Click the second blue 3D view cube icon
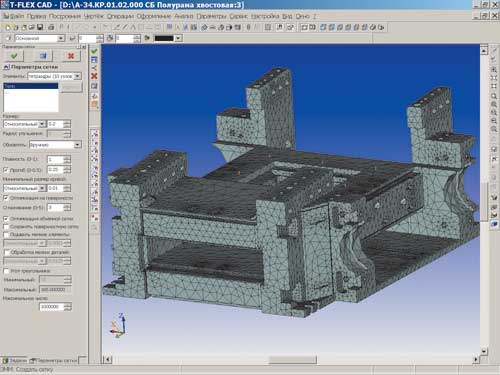Screen dimensions: 500x375 [x=331, y=27]
